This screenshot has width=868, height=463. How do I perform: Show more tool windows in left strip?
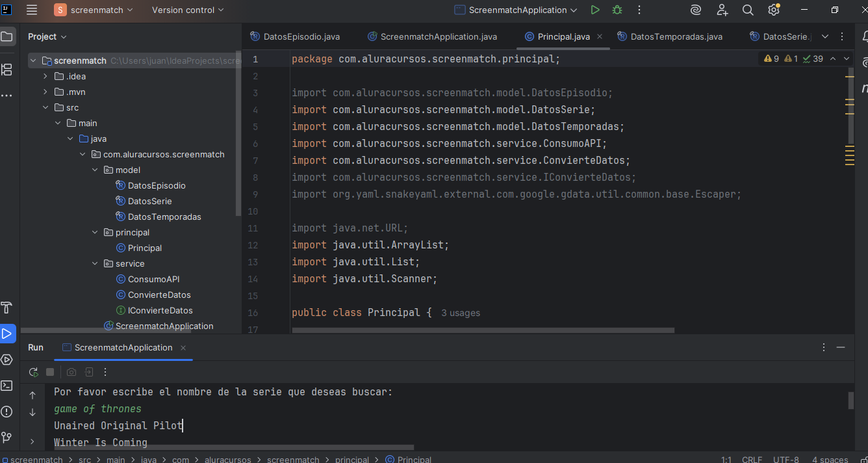tap(7, 96)
